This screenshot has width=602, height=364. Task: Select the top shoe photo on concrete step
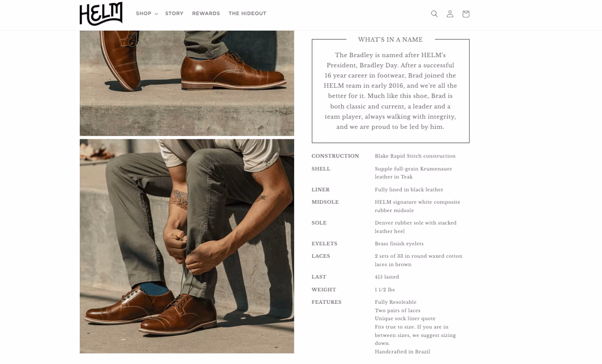point(187,83)
